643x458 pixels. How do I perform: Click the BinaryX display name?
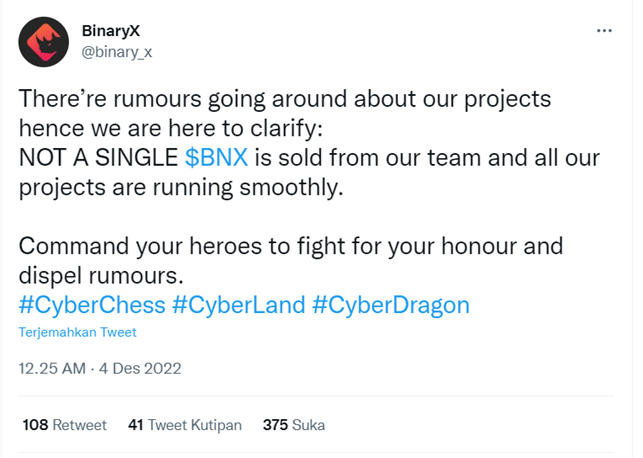click(x=111, y=31)
